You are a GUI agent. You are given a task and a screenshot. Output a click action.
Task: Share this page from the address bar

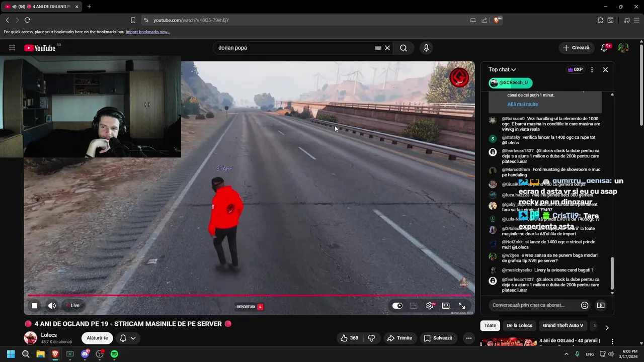(x=484, y=20)
